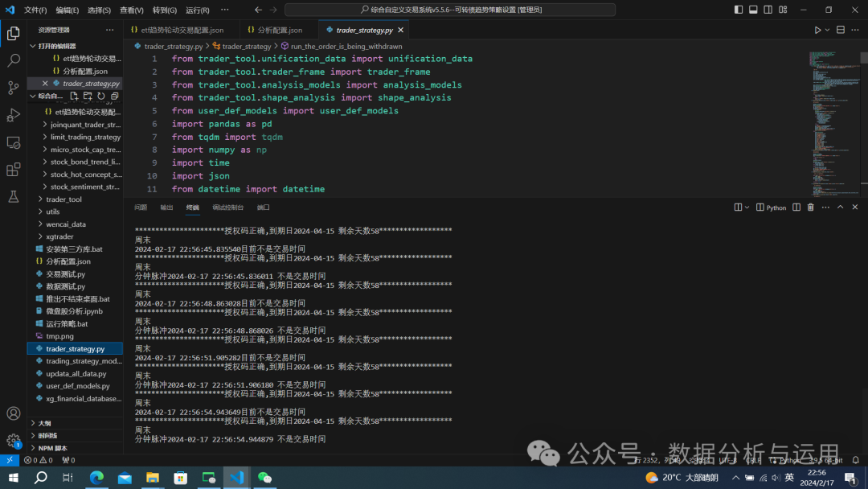Screen dimensions: 868x489
Task: Open 运行策略.bat in file tree
Action: (67, 324)
